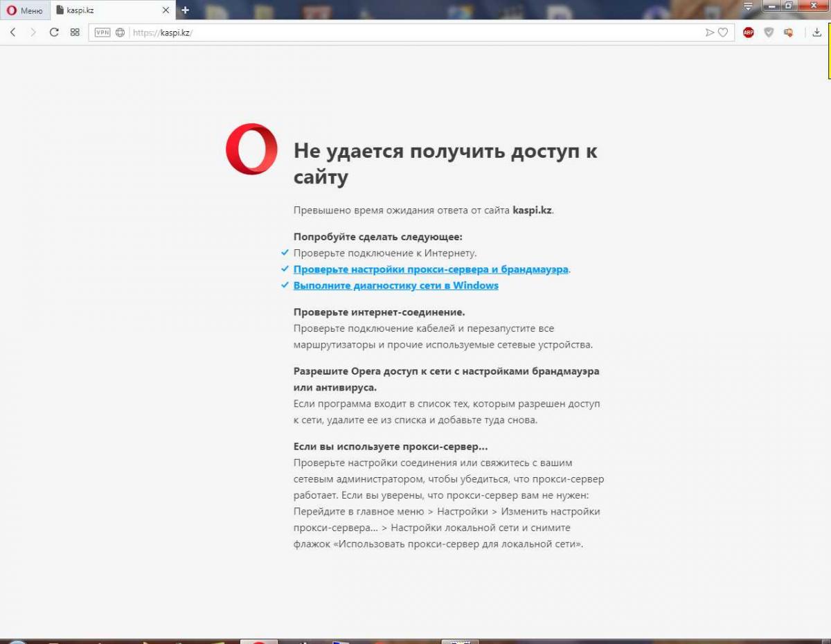Image resolution: width=831 pixels, height=644 pixels.
Task: Click the orange extension icon beside the shield
Action: (788, 33)
